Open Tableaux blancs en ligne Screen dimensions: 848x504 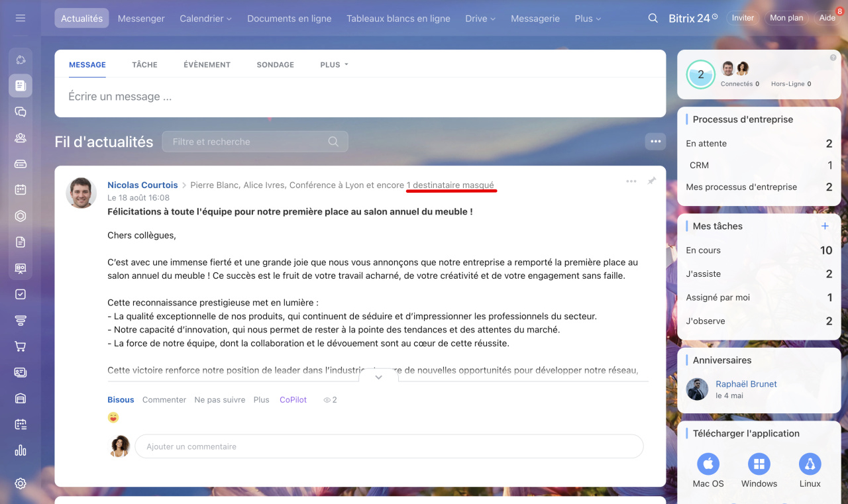tap(398, 19)
